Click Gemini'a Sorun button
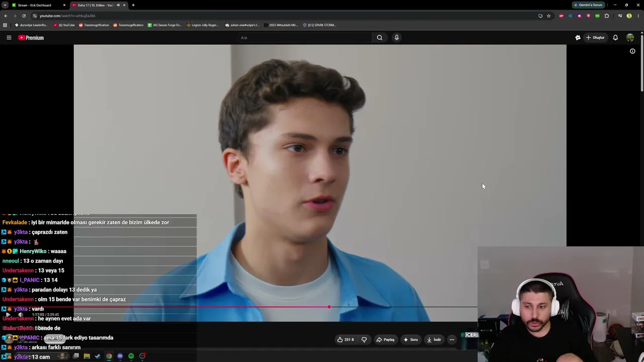Screen dimensions: 644x362 (589, 5)
